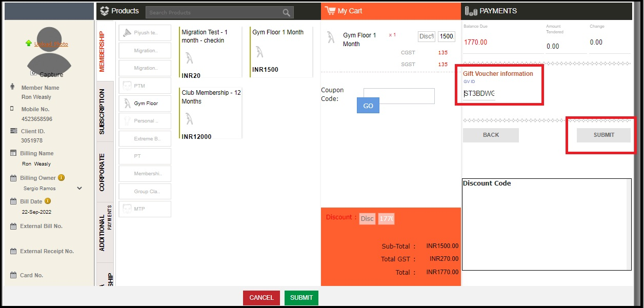Click the Billing Owner info icon
This screenshot has width=644, height=308.
pos(61,178)
